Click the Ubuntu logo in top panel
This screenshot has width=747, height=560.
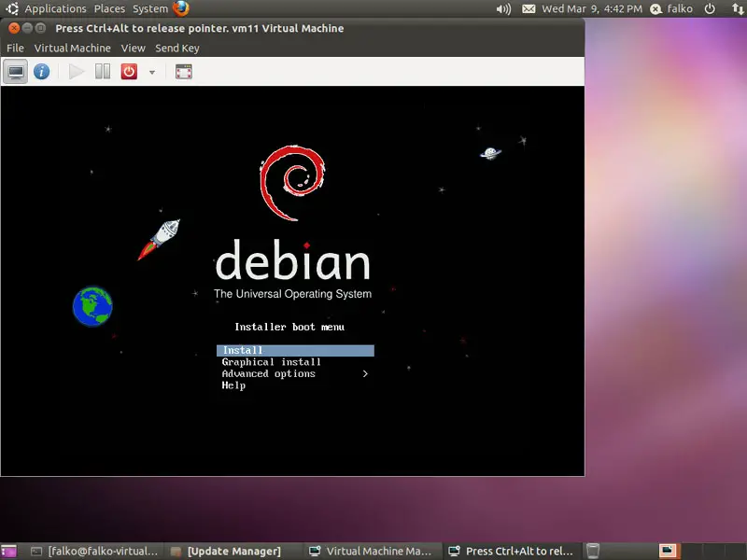coord(12,8)
